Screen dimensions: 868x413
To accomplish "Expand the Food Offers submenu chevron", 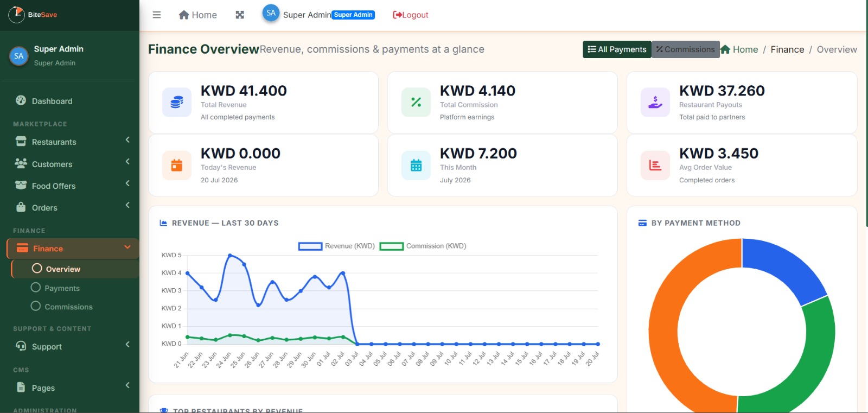I will tap(127, 183).
